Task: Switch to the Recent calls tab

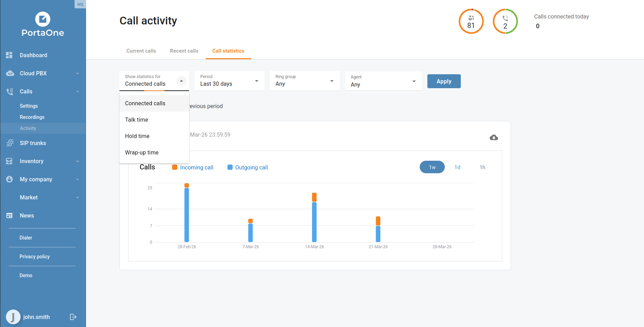Action: pyautogui.click(x=184, y=51)
